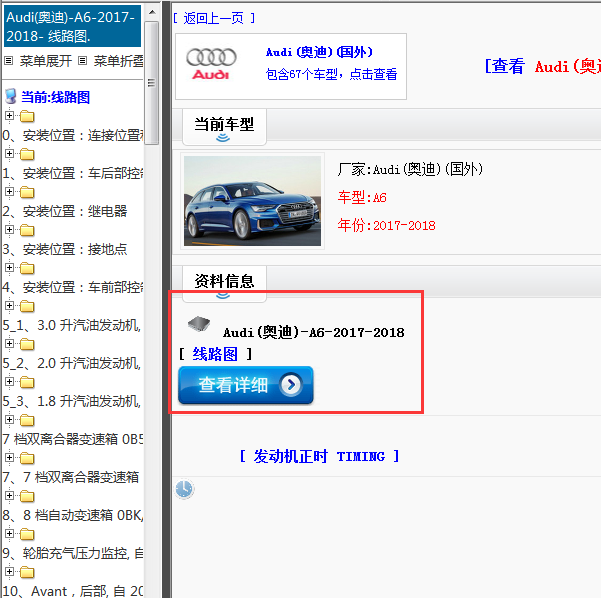Click folder icon above 2、安装位置:继电器
This screenshot has width=601, height=598.
click(x=27, y=192)
